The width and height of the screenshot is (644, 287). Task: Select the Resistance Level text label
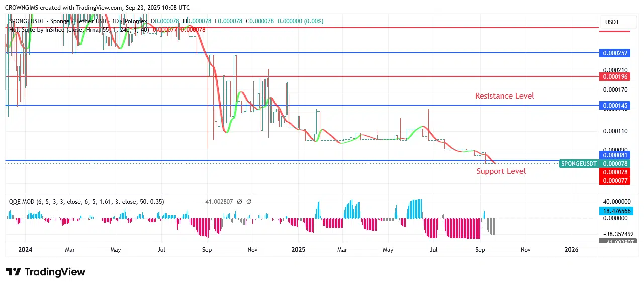(505, 96)
